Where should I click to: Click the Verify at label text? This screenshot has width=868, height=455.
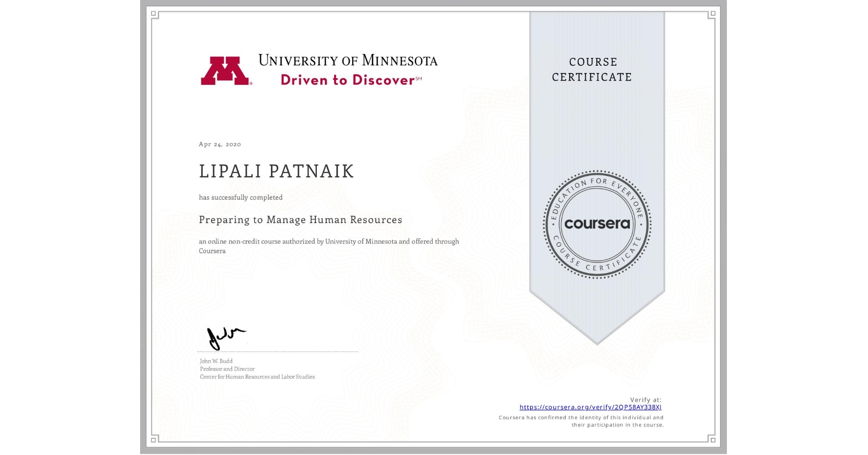coord(646,399)
